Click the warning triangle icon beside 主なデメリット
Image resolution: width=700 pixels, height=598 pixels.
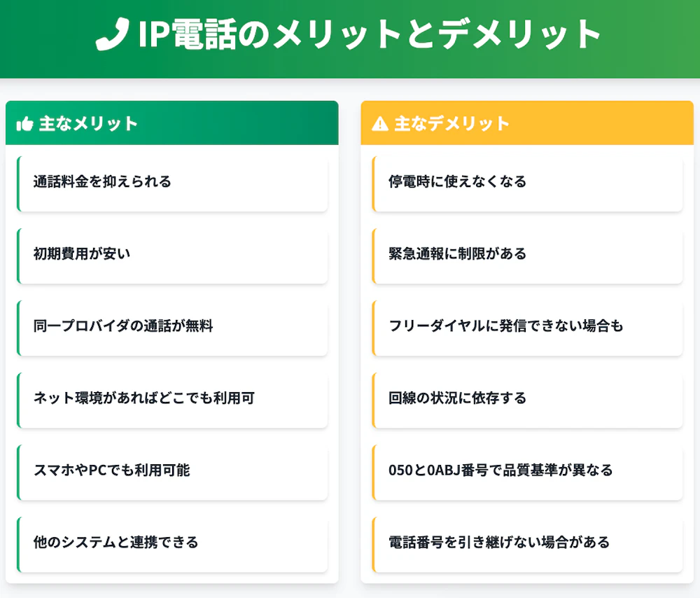click(x=379, y=125)
